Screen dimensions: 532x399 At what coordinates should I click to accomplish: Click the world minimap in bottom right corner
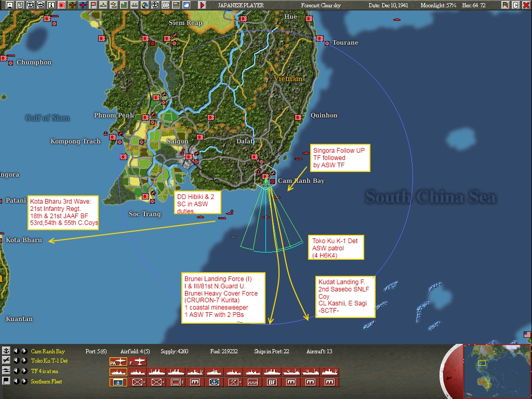point(497,371)
